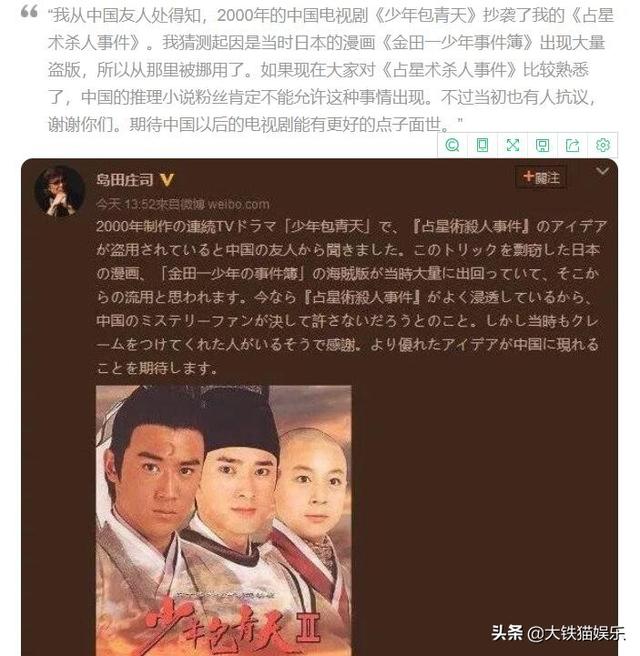Click the share arrow icon
The image size is (640, 656).
click(x=573, y=145)
